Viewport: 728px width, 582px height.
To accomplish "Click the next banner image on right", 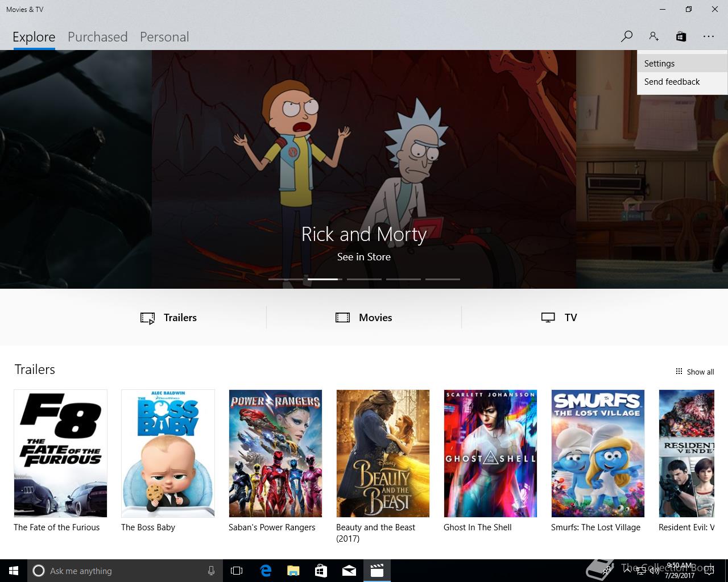I will coord(652,193).
